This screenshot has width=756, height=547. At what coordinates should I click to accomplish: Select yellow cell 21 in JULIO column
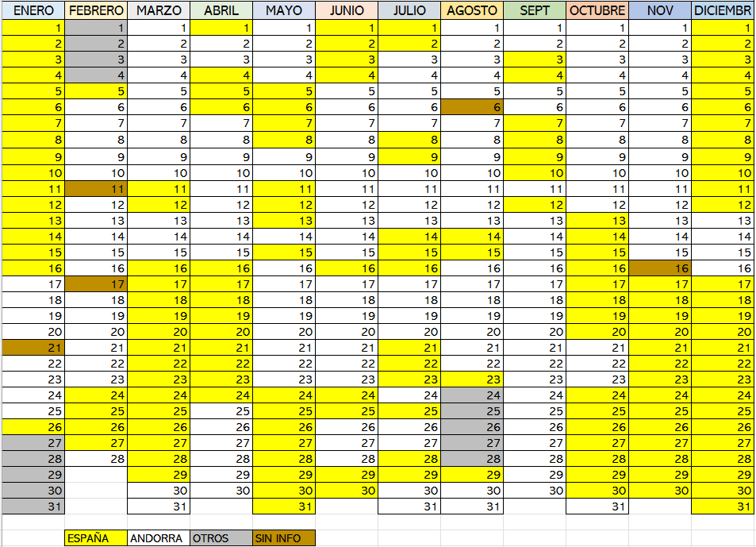pos(409,347)
